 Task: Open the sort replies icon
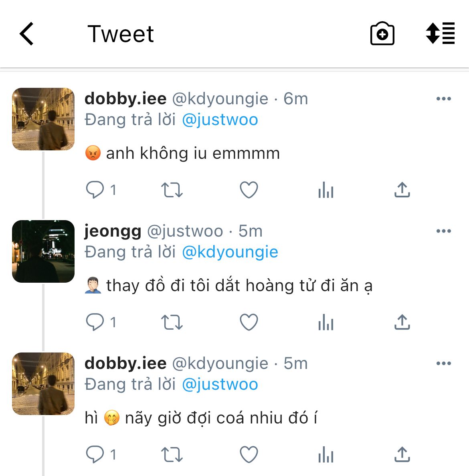click(x=440, y=33)
